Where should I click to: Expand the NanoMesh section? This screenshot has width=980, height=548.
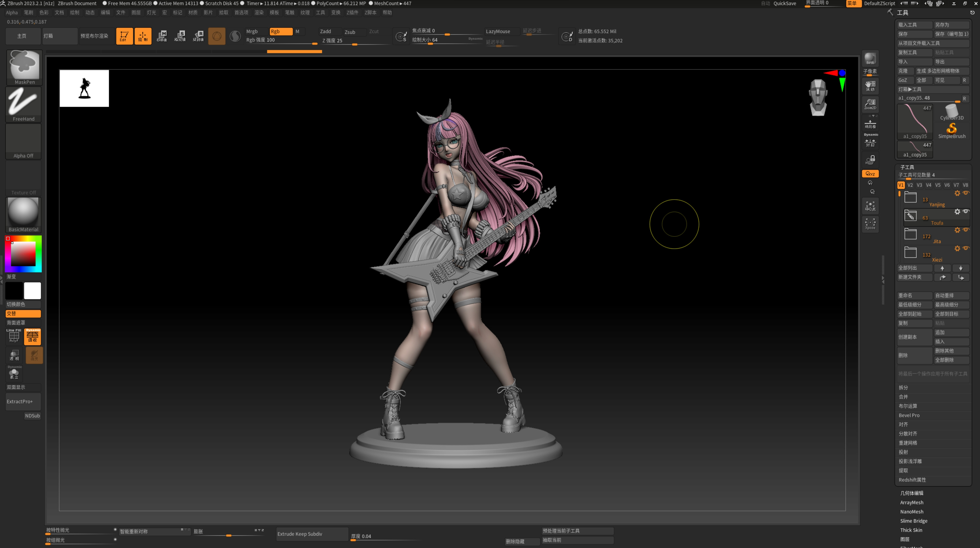tap(912, 511)
